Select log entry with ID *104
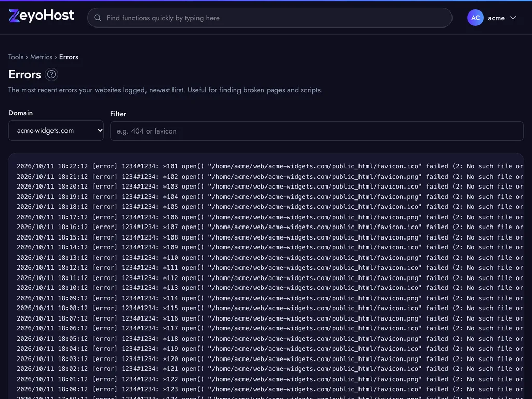Screen dimensions: 532x399 [x=270, y=197]
